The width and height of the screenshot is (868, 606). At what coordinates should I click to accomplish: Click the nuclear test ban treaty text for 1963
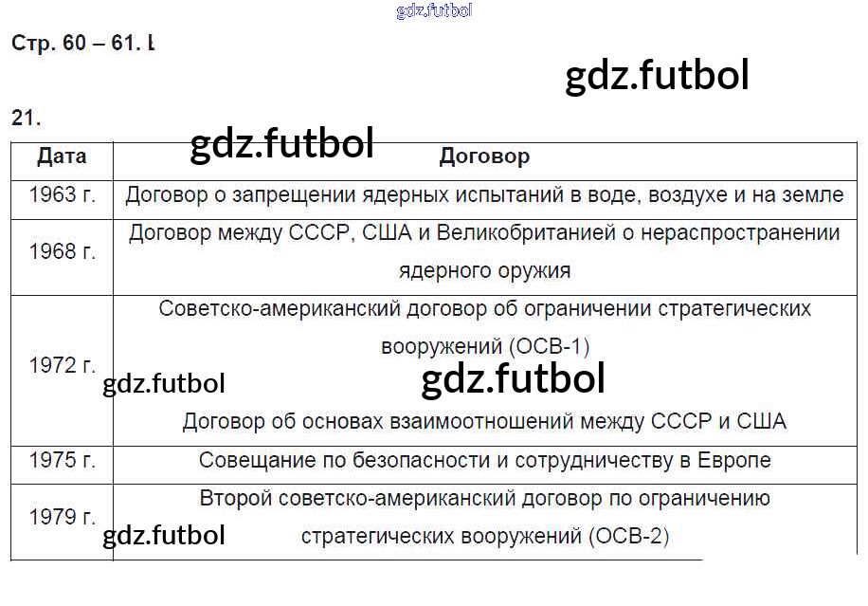pyautogui.click(x=484, y=195)
